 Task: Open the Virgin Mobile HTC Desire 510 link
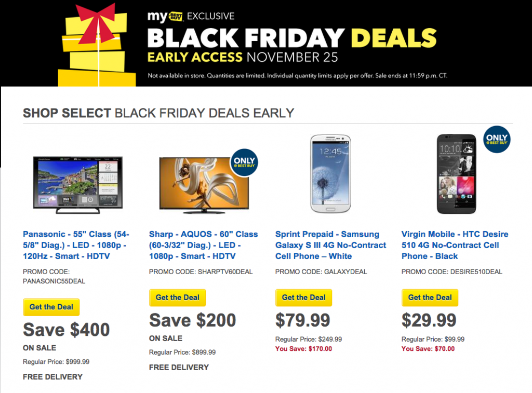click(455, 245)
